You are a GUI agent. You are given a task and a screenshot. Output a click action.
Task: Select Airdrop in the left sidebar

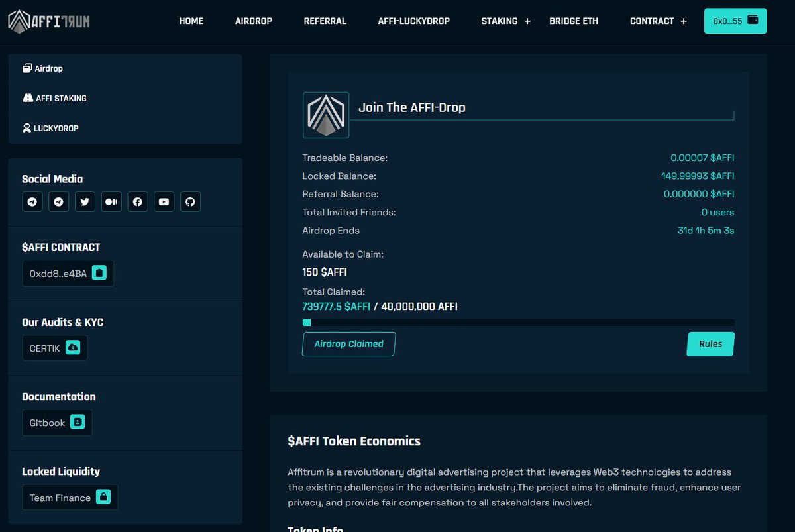[43, 68]
